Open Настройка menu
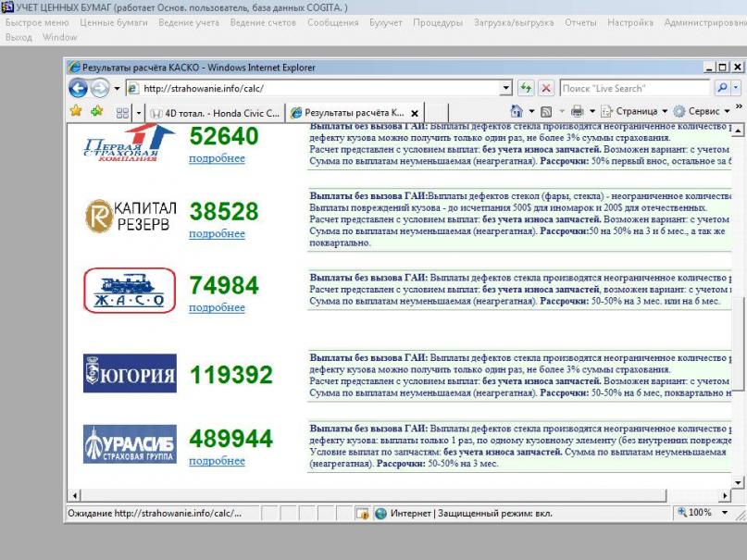 coord(630,22)
